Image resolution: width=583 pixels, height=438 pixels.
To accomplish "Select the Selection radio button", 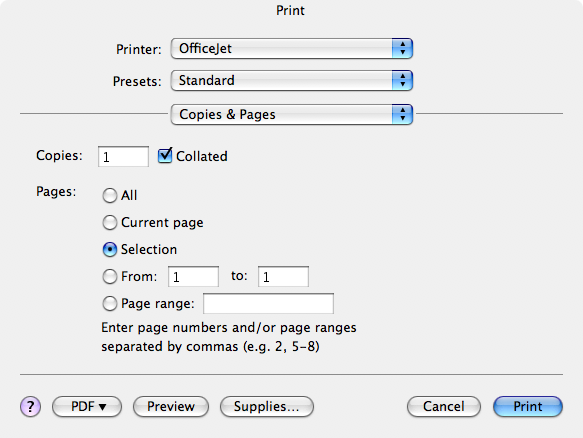I will 110,249.
